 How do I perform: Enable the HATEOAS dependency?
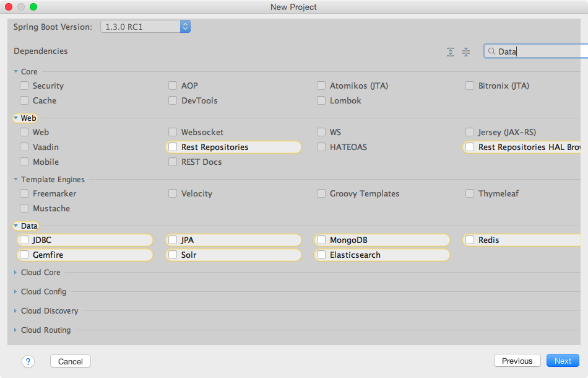pyautogui.click(x=321, y=147)
